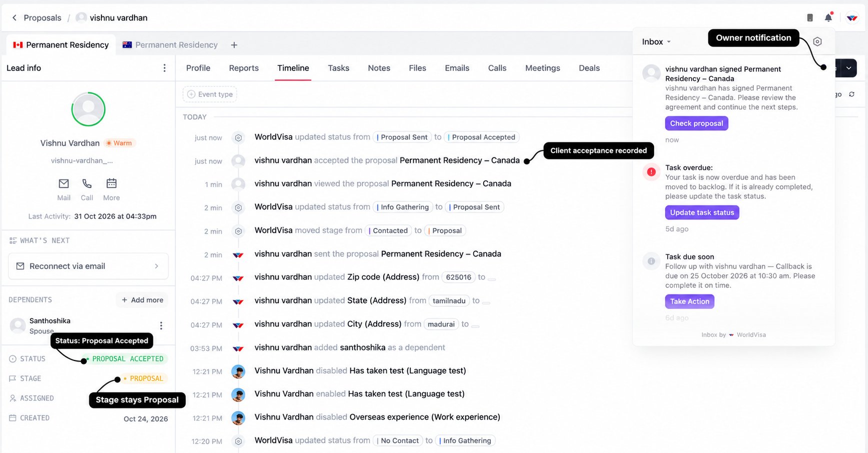Click the Take Action button

pyautogui.click(x=690, y=301)
